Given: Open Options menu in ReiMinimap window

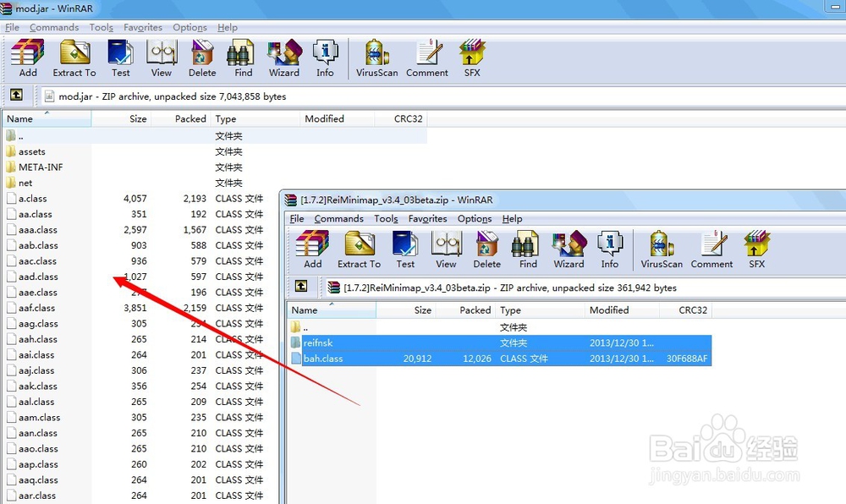Looking at the screenshot, I should coord(475,219).
